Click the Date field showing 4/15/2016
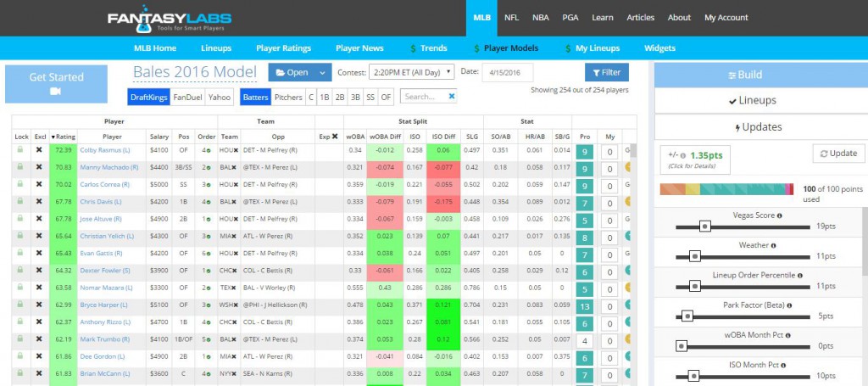This screenshot has height=386, width=868. click(508, 73)
